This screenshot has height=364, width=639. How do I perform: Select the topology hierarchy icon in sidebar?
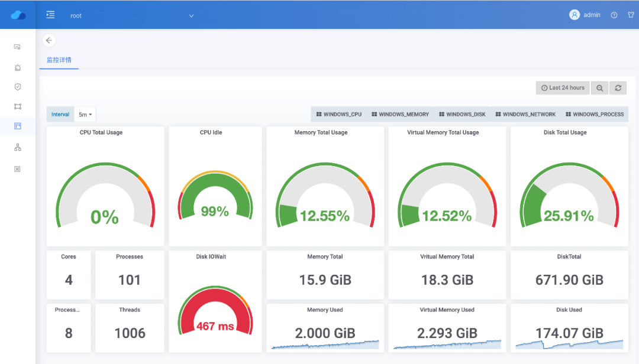pos(18,147)
